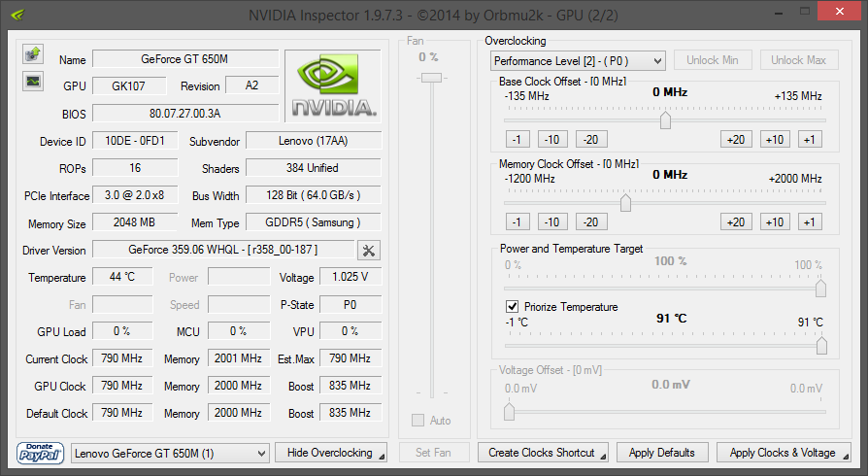Click the Temperature value 44 °C
The height and width of the screenshot is (476, 868).
pyautogui.click(x=122, y=277)
